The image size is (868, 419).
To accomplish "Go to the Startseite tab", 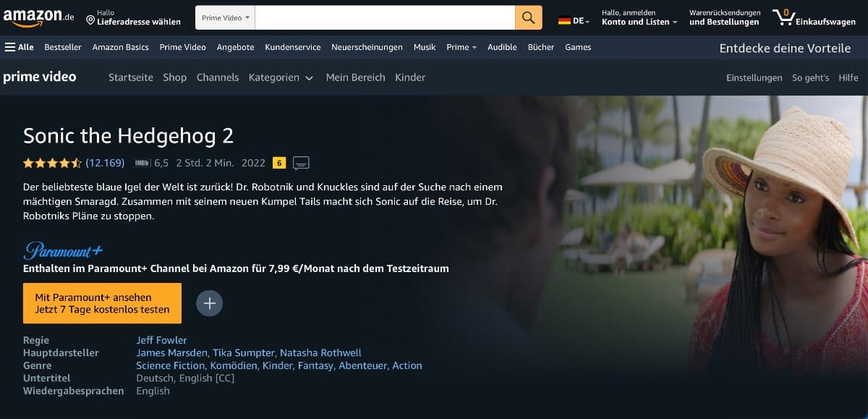I will pos(131,77).
